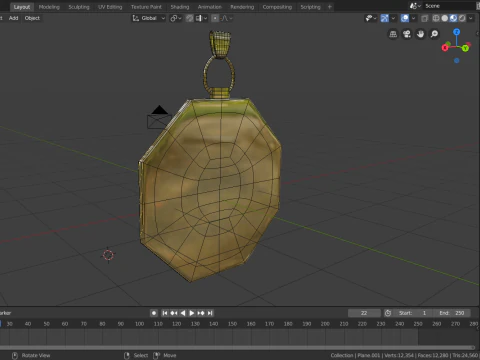Toggle viewport overlays
The width and height of the screenshot is (480, 360).
pyautogui.click(x=405, y=18)
